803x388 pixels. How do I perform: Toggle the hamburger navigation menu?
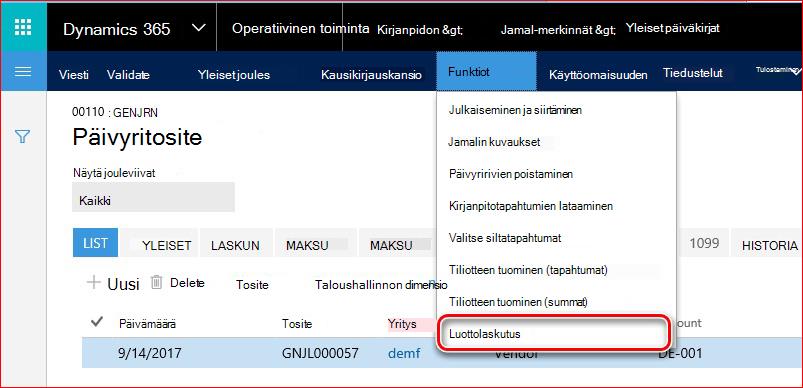23,71
